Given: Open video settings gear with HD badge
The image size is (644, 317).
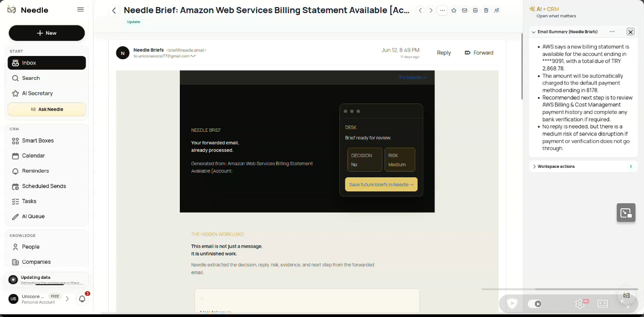Looking at the screenshot, I should pyautogui.click(x=580, y=304).
